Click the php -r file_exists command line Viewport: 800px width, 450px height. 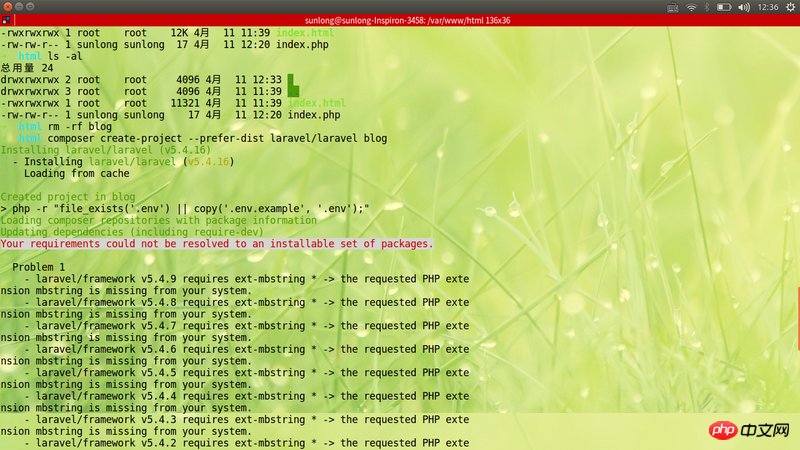pos(185,209)
